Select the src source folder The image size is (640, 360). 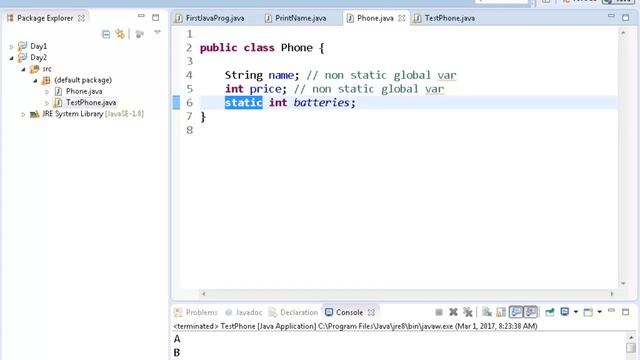47,69
